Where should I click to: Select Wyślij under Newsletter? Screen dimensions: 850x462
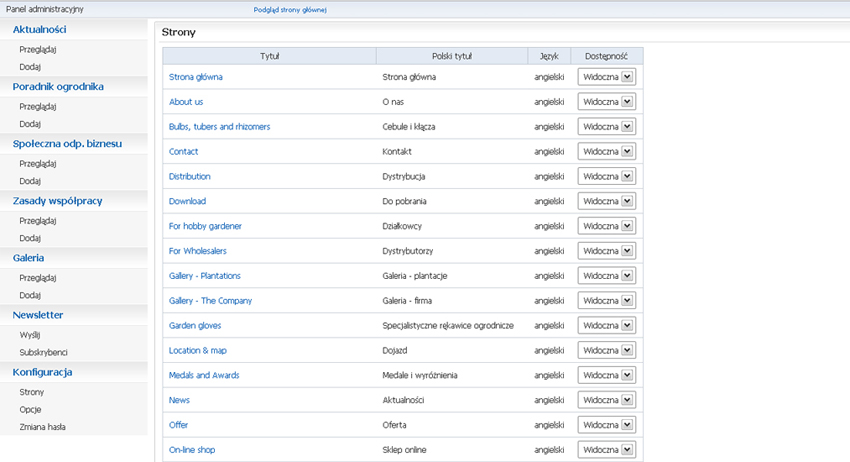(x=30, y=335)
